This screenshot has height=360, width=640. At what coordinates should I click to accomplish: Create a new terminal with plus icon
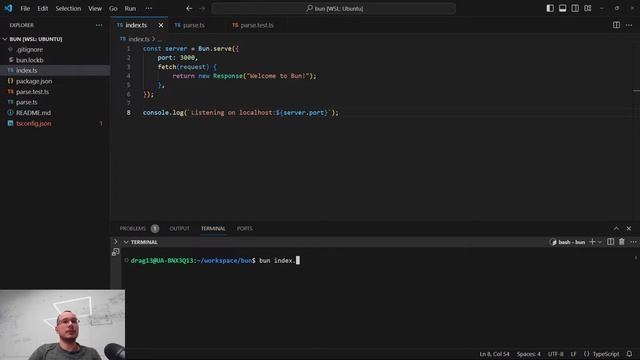coord(592,242)
